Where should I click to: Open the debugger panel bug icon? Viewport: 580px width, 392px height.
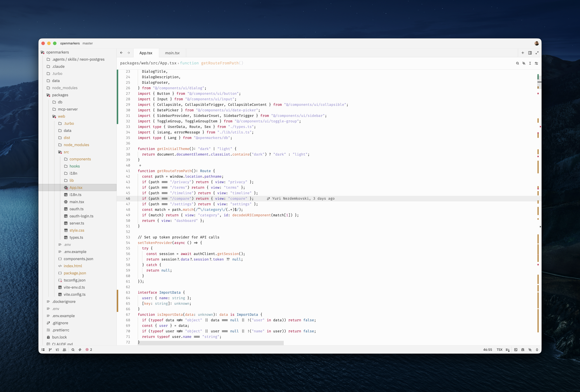pos(523,350)
